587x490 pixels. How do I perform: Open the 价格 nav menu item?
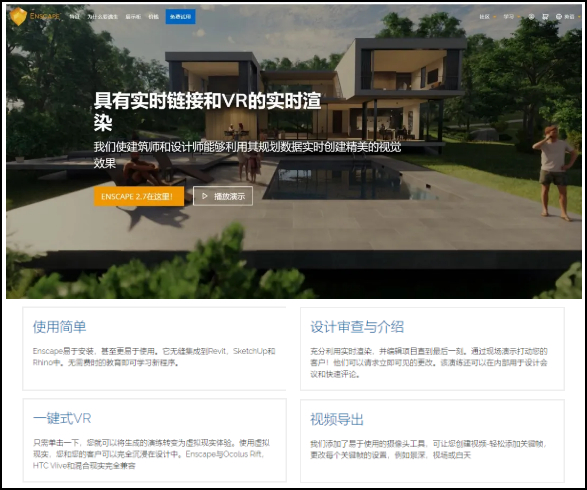(x=153, y=16)
